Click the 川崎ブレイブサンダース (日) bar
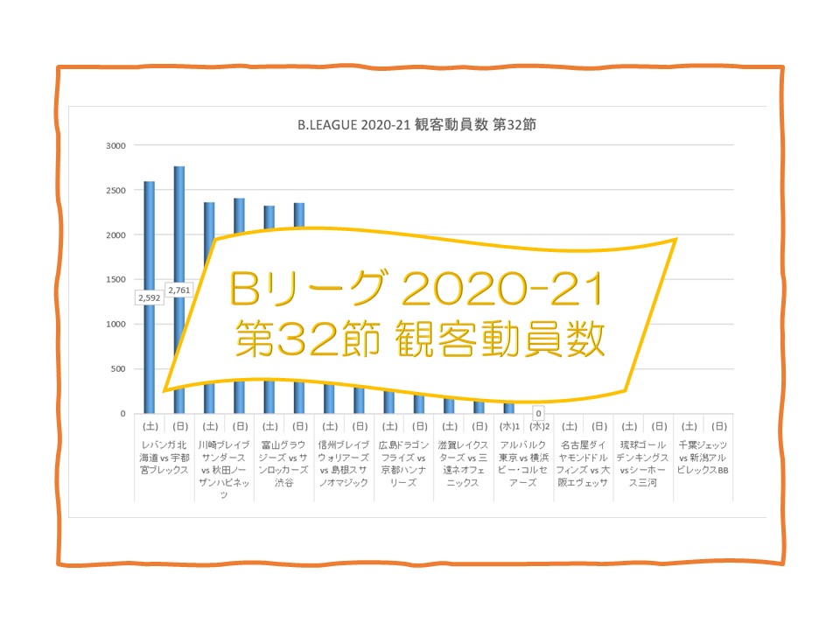Screen dimensions: 840x630 click(240, 215)
